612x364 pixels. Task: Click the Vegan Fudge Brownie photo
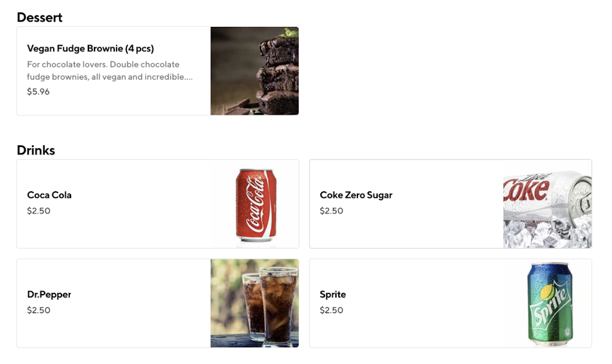pos(255,71)
